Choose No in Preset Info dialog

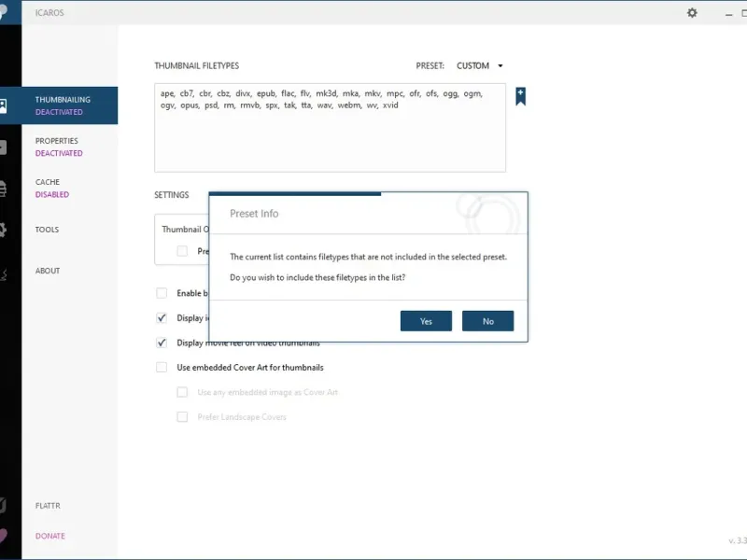tap(487, 321)
